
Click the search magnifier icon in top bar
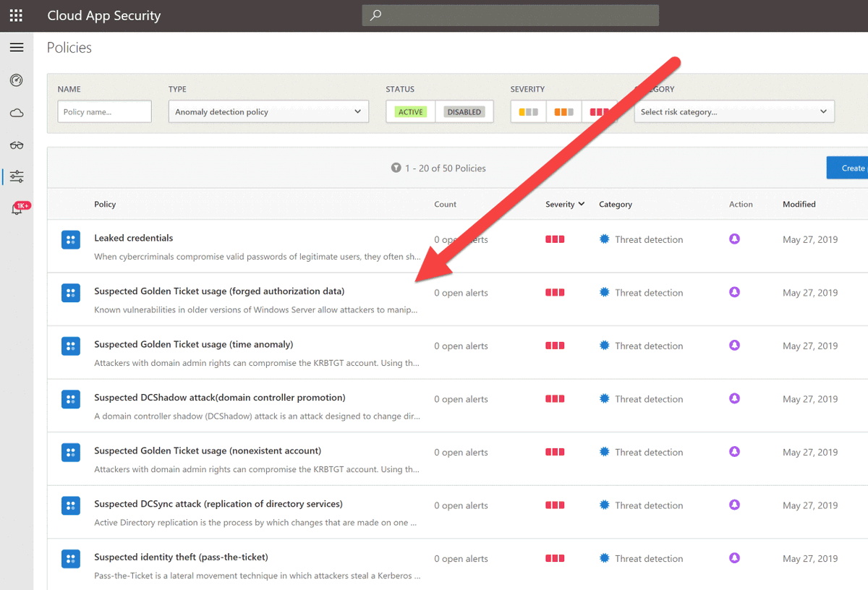coord(375,15)
